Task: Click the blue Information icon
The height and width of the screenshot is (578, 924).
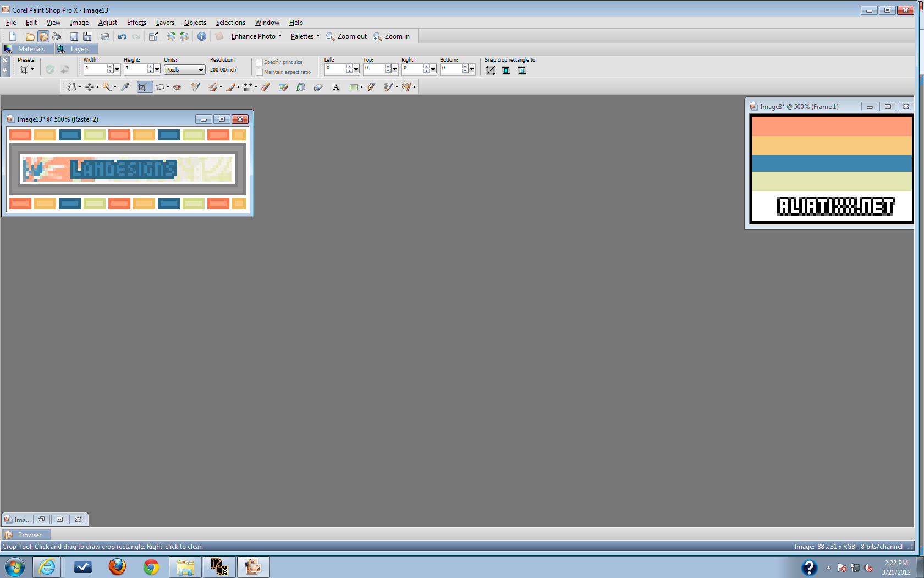Action: (202, 36)
